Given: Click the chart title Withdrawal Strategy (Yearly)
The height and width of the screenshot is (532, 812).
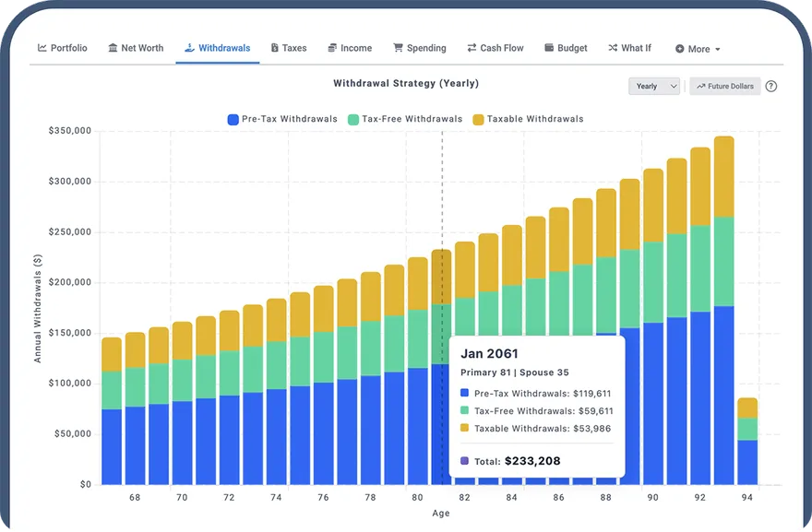Looking at the screenshot, I should point(406,83).
